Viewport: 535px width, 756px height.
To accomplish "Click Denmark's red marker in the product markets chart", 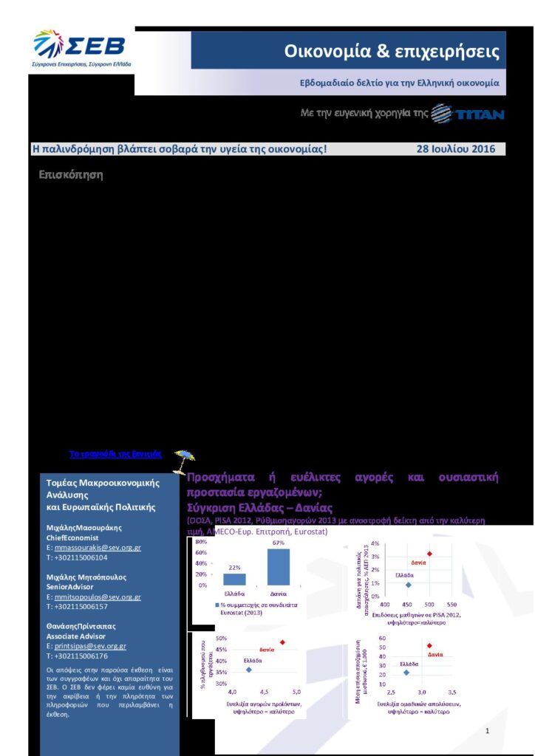I will [x=282, y=642].
